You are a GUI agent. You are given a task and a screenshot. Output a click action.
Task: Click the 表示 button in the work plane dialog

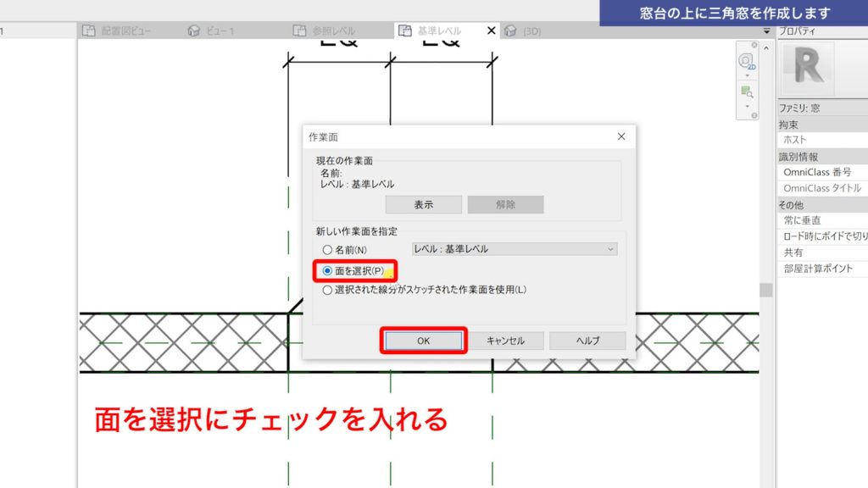pyautogui.click(x=423, y=203)
